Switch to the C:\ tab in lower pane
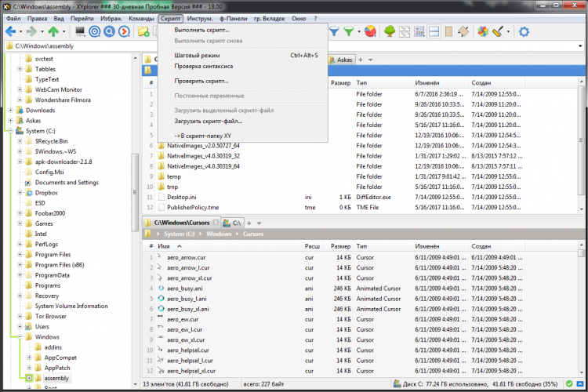The image size is (588, 392). (233, 223)
